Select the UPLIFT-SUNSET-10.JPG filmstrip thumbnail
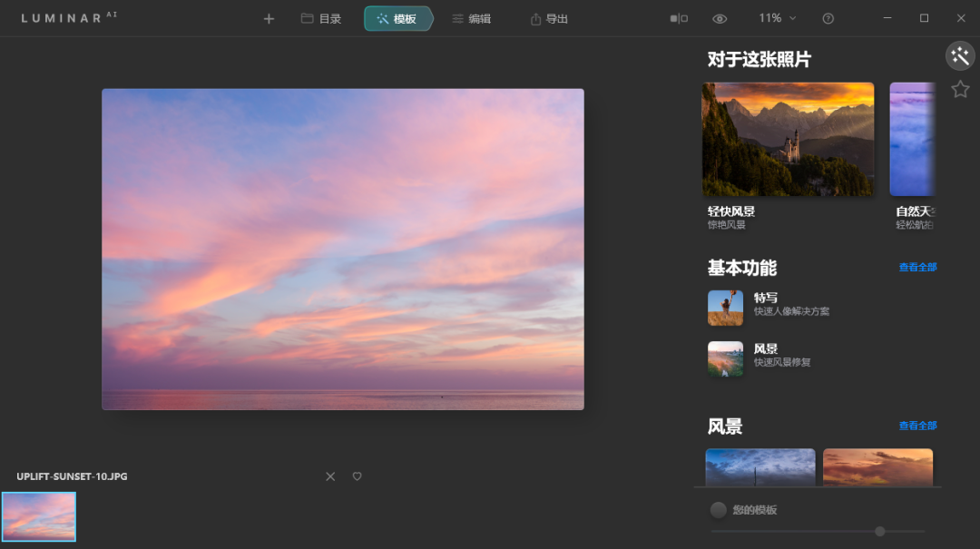The image size is (980, 549). 39,517
